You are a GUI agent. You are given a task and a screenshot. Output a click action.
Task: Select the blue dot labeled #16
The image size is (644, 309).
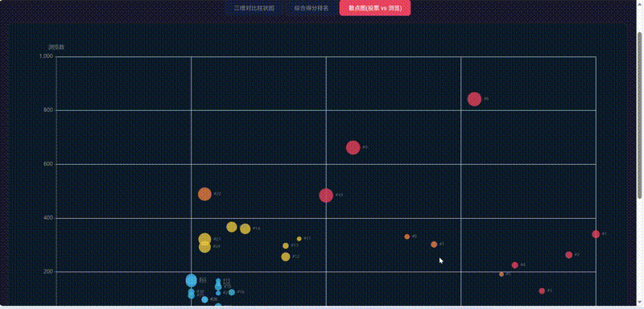coord(232,293)
